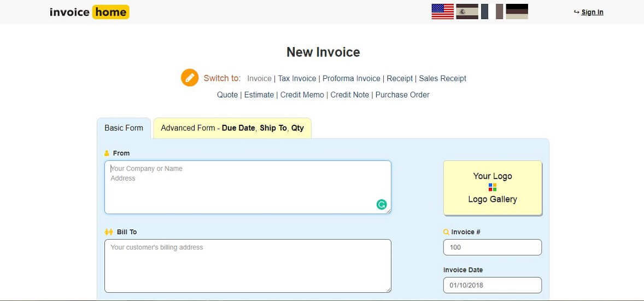The image size is (644, 301).
Task: Click the green Grammarly icon
Action: [x=382, y=205]
